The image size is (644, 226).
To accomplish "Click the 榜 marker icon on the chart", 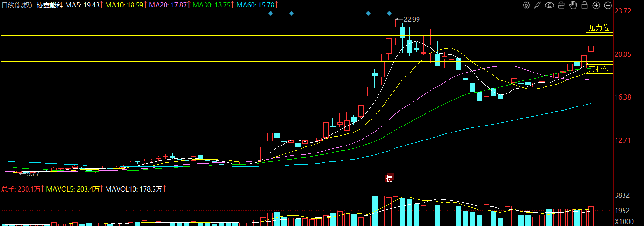I will click(390, 178).
